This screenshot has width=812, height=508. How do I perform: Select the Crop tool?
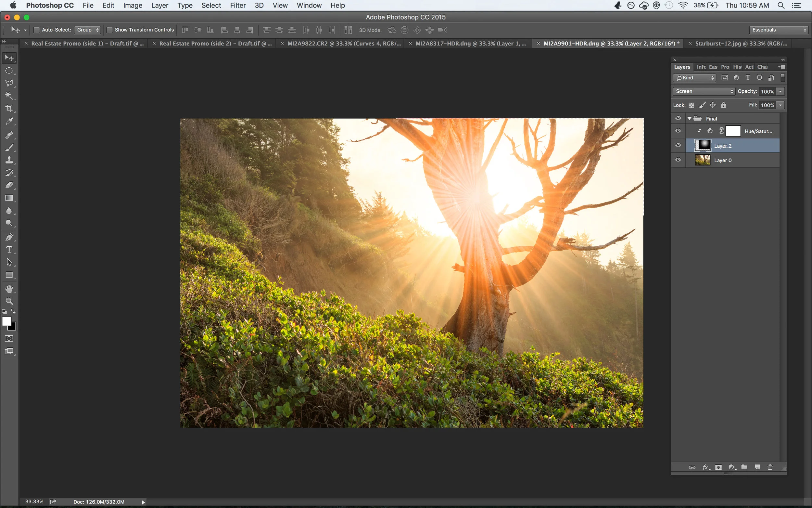(x=9, y=109)
